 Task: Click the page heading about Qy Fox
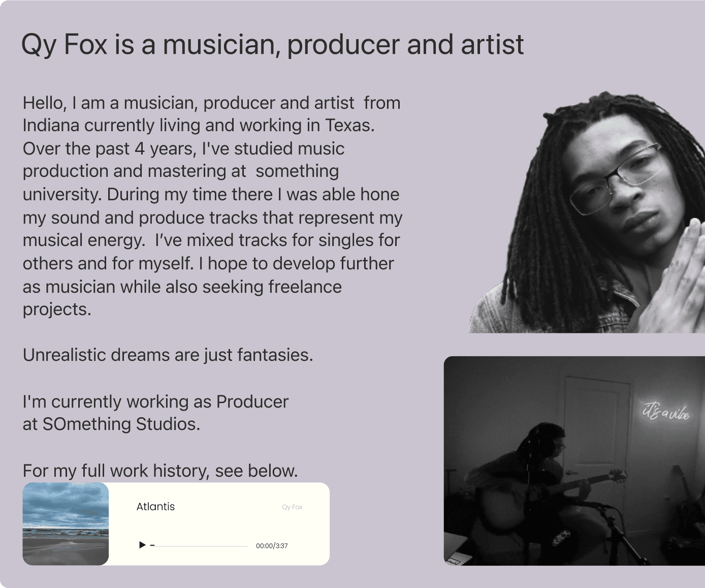pyautogui.click(x=272, y=44)
